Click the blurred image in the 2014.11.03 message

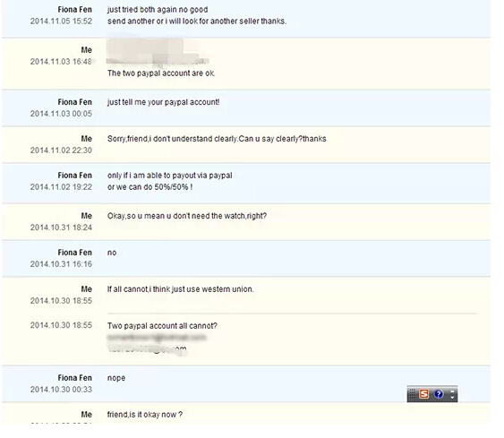[158, 52]
